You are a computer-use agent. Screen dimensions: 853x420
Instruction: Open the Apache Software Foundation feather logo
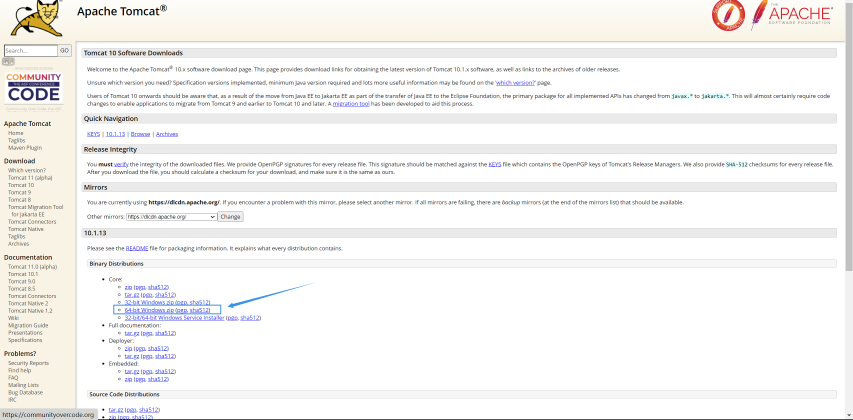(x=791, y=15)
